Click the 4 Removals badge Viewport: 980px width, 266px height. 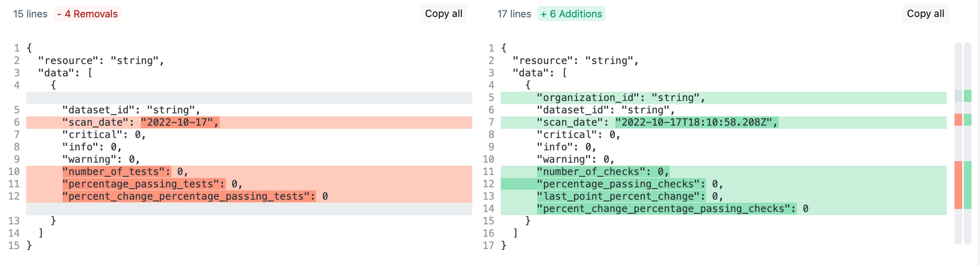tap(87, 14)
